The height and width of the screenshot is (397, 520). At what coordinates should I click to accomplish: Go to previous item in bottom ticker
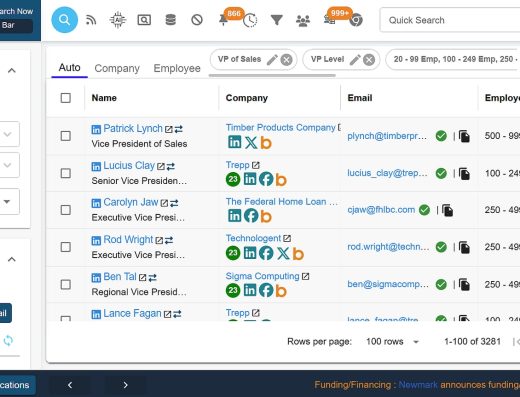[x=70, y=385]
